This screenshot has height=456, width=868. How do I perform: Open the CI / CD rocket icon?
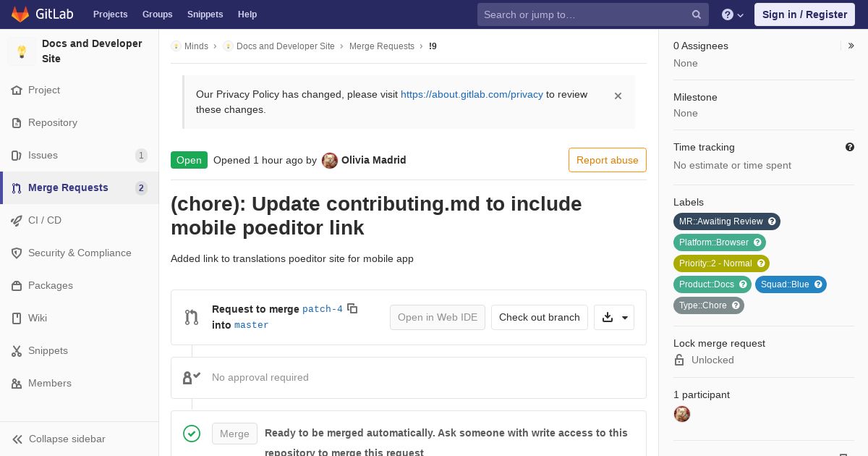[x=17, y=220]
